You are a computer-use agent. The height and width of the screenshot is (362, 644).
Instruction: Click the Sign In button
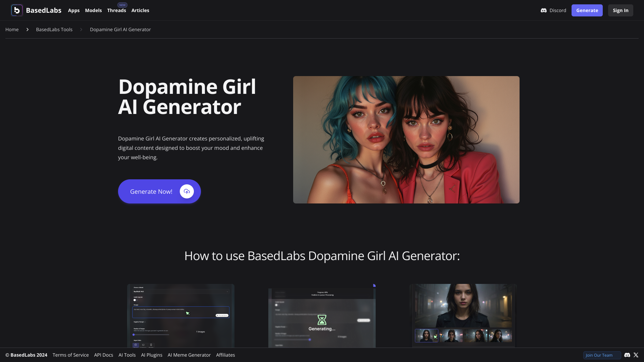621,10
